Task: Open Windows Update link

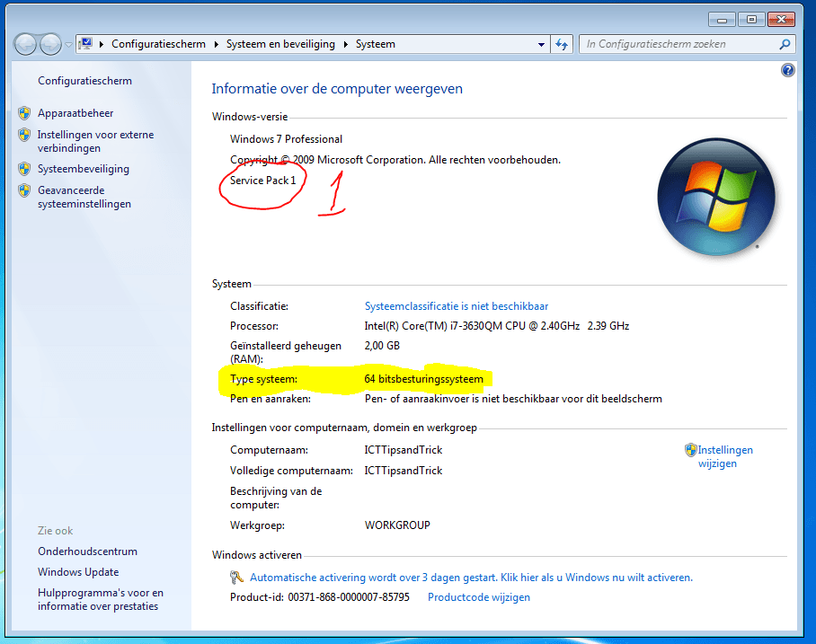Action: coord(78,572)
